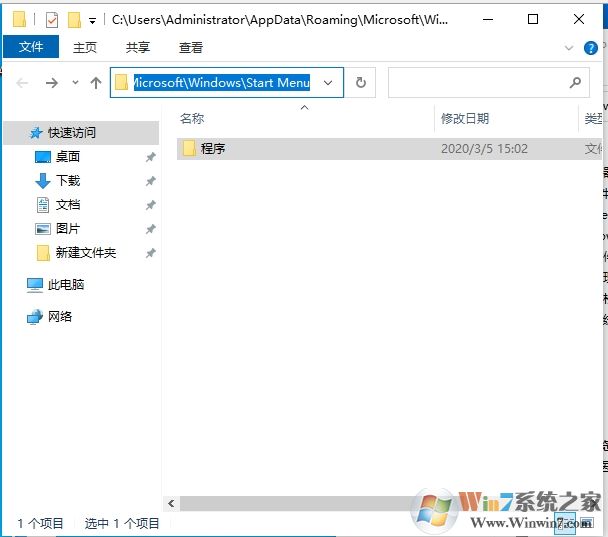Click the pin icon next to 文档
Screen dimensions: 608x537
coord(150,205)
